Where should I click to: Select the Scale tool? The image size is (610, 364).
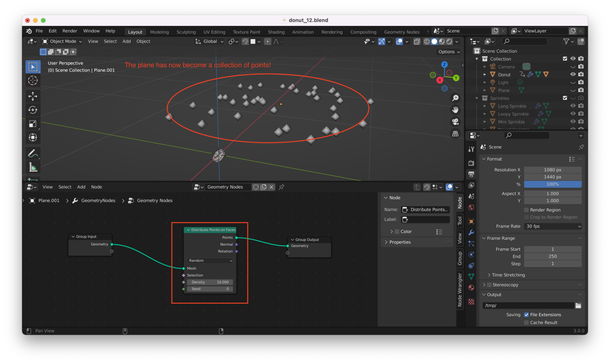33,124
